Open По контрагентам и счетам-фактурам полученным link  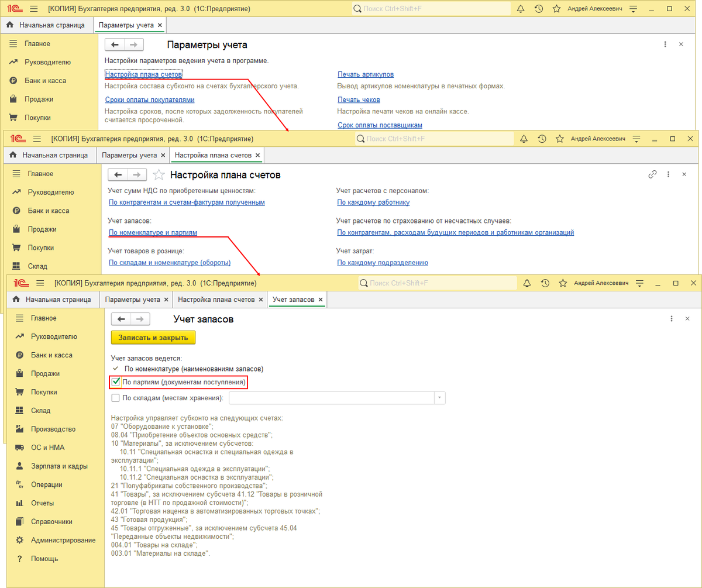coord(187,202)
